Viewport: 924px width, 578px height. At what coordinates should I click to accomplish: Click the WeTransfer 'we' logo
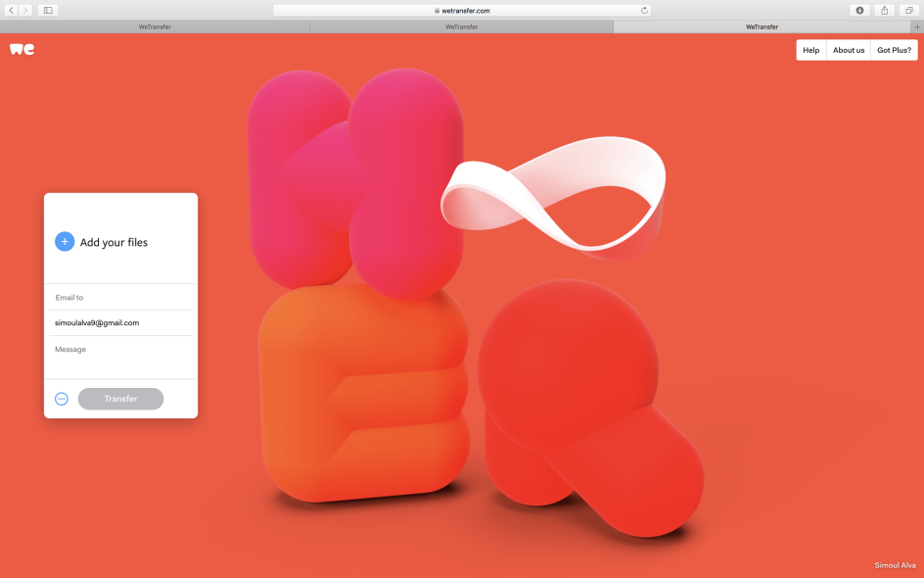(x=22, y=48)
